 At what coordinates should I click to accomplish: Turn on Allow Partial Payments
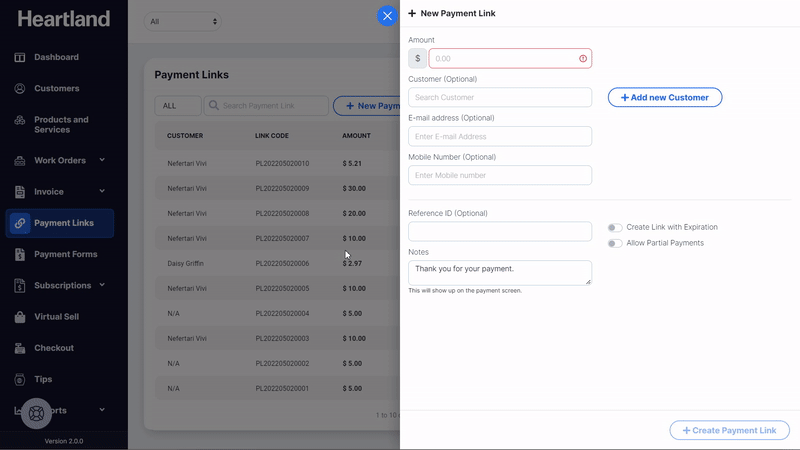(615, 243)
